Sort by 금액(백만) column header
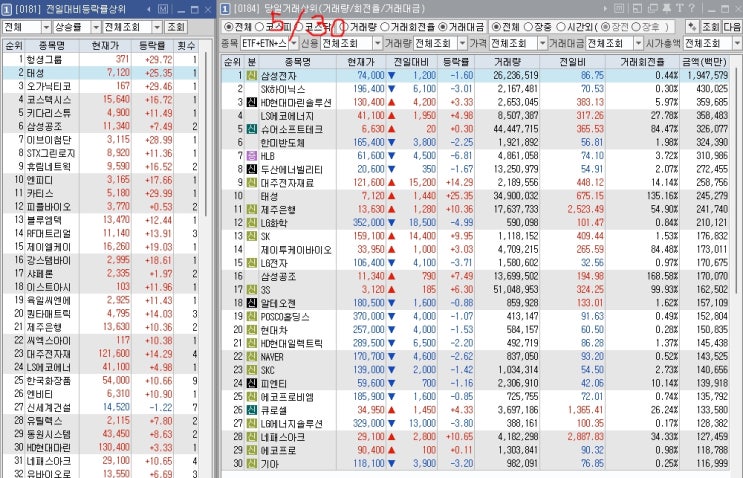Screen dimensions: 743x478 pos(704,62)
